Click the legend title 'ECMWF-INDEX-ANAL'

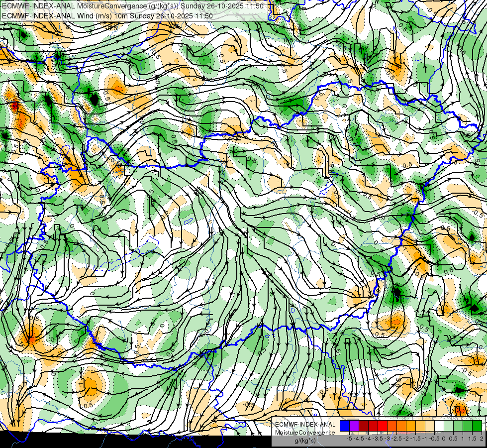(x=305, y=425)
